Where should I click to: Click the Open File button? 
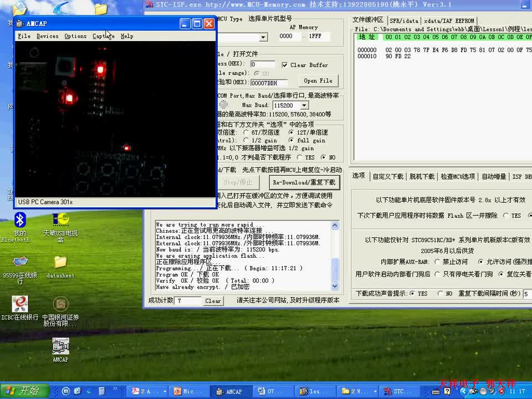coord(318,81)
